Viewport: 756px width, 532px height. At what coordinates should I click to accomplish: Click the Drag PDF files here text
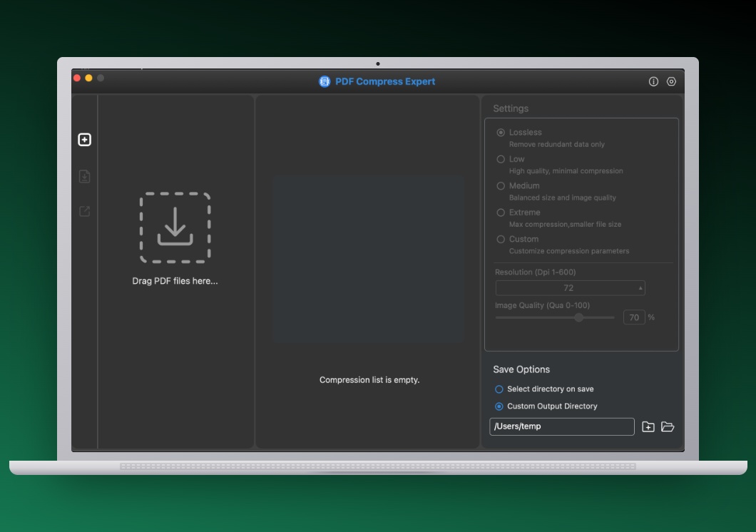(175, 281)
